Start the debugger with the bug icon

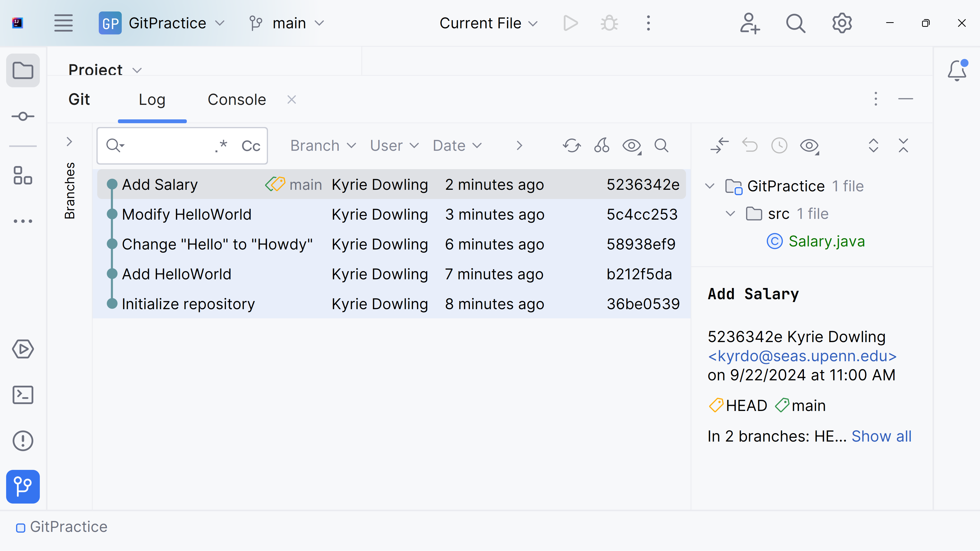pyautogui.click(x=609, y=23)
